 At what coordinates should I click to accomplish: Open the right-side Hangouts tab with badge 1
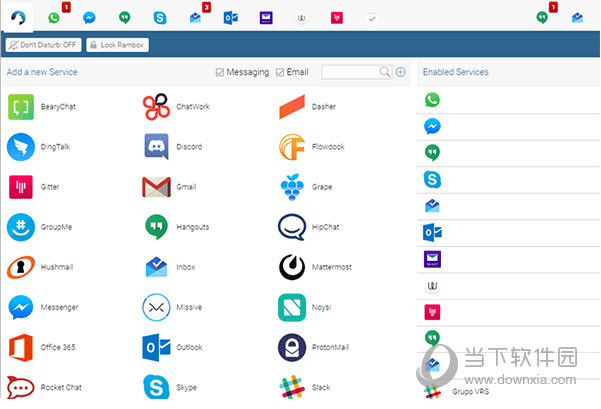542,18
